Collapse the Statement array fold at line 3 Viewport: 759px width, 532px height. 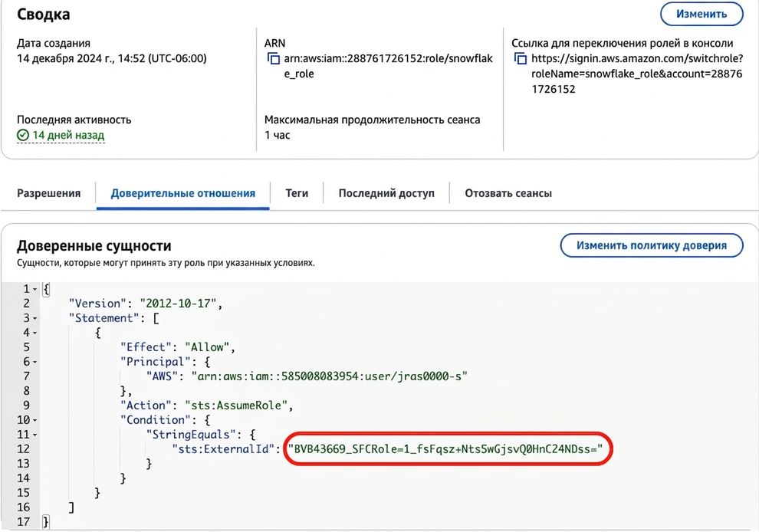(x=34, y=319)
